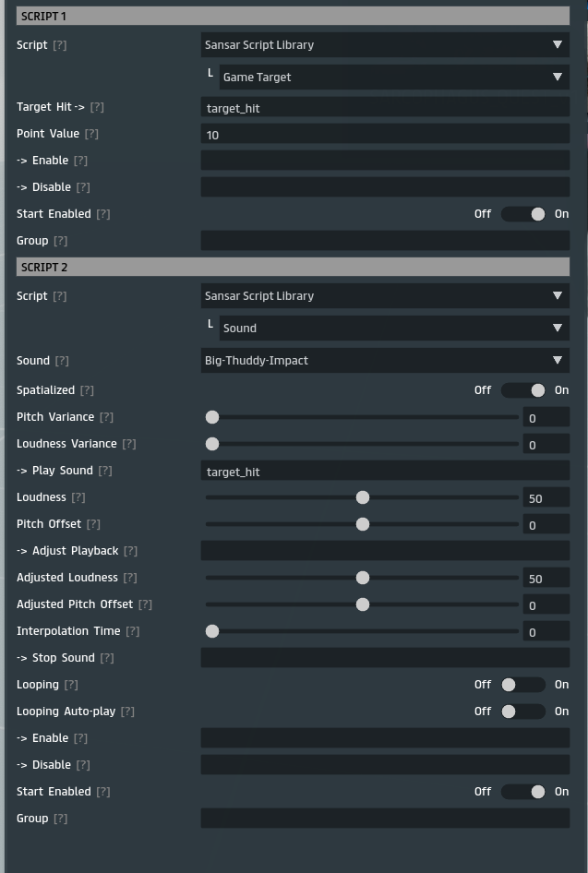Click the help icon beside Looping Auto-play
This screenshot has width=588, height=873.
point(127,712)
